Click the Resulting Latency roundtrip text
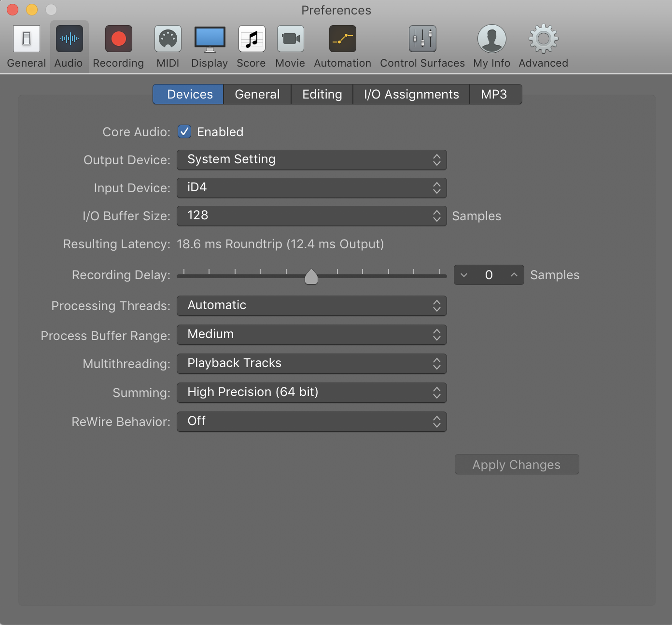This screenshot has width=672, height=625. click(x=280, y=244)
